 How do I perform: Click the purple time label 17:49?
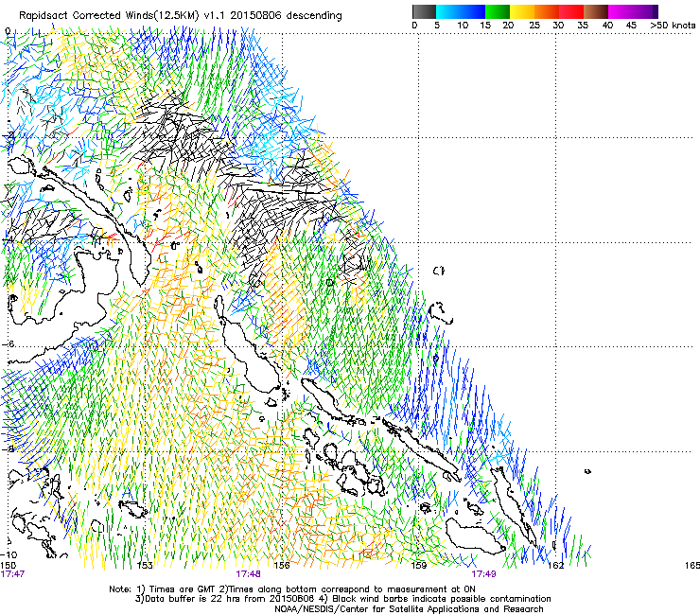point(483,574)
